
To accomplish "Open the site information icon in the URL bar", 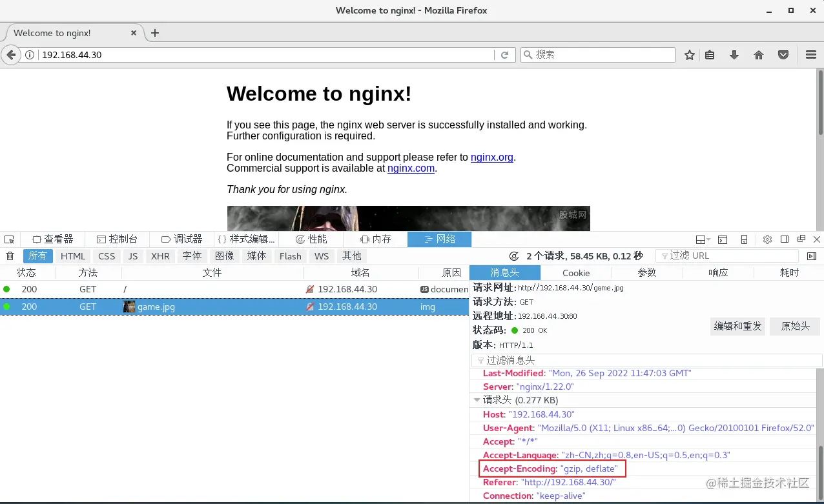I will pyautogui.click(x=30, y=55).
